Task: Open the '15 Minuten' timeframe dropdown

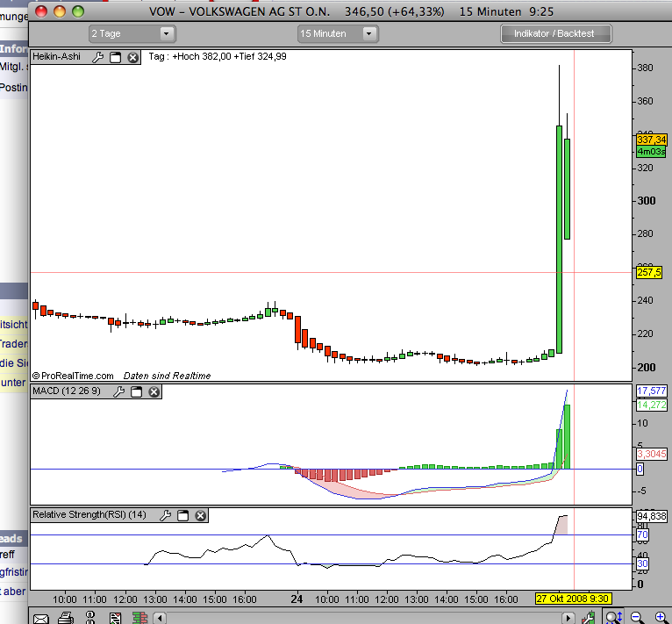Action: (x=338, y=33)
